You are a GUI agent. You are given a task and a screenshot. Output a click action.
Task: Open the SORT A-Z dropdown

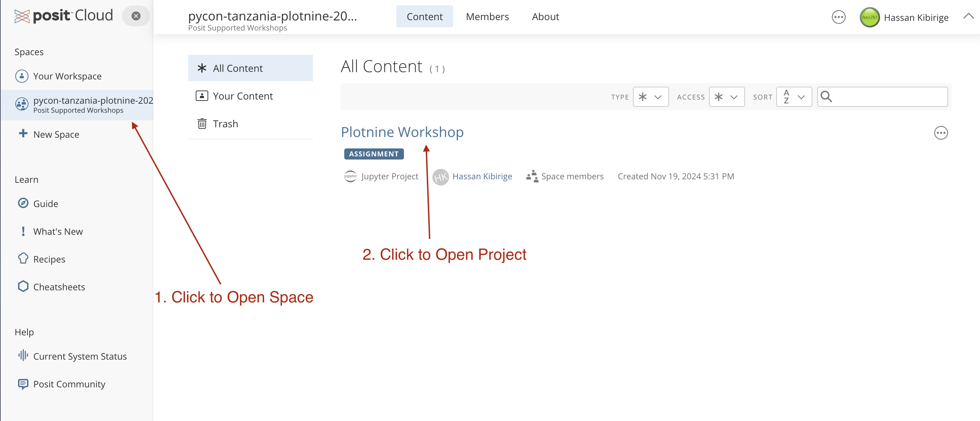794,97
